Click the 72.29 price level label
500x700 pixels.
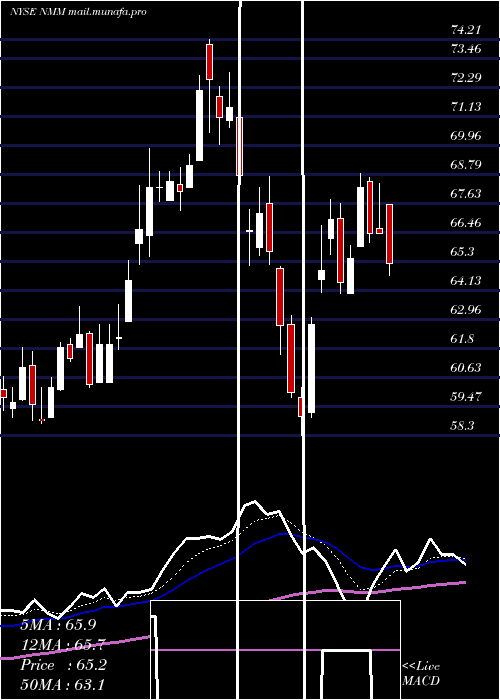466,77
